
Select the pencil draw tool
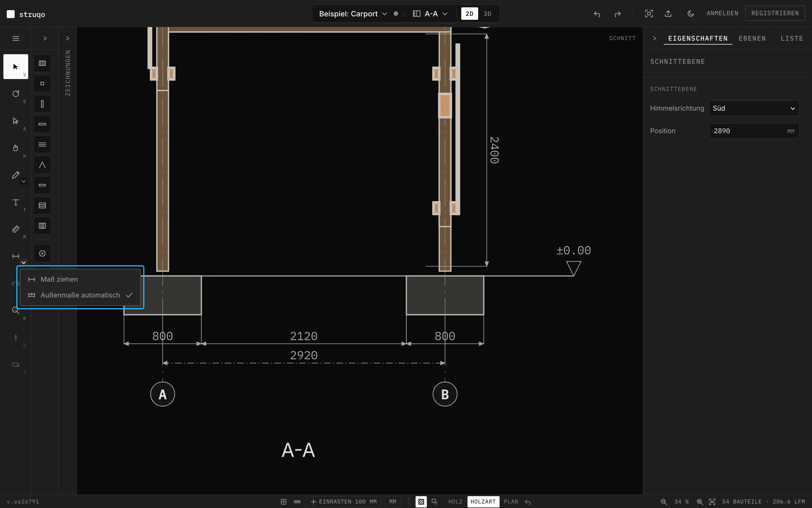pos(16,175)
